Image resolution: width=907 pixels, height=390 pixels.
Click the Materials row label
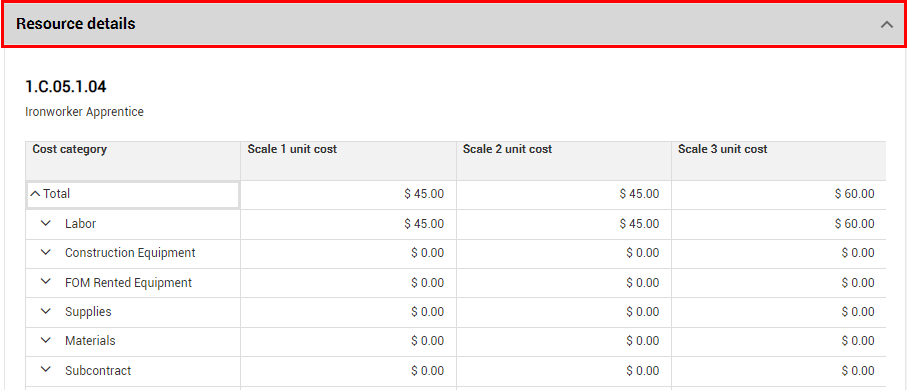click(90, 341)
